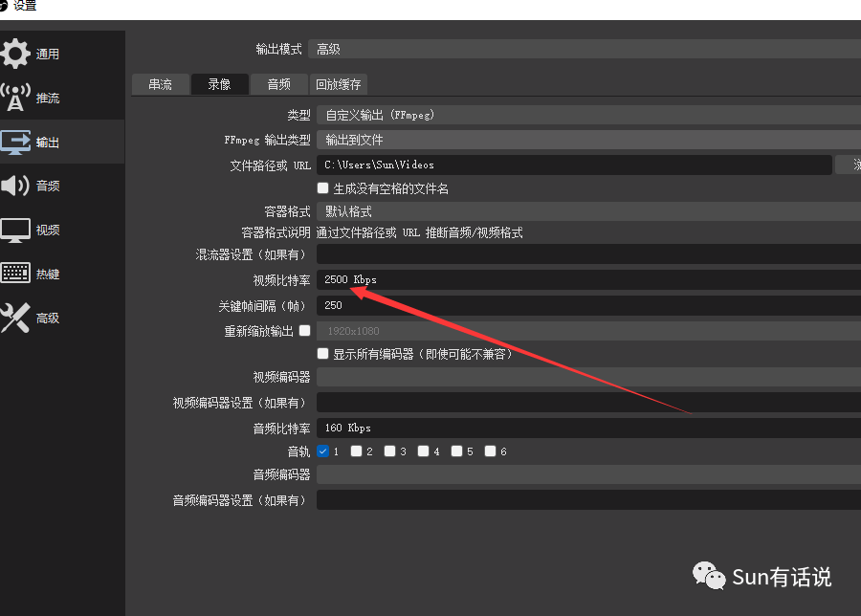Click the 容器格式说明 description text
This screenshot has height=616, width=861.
tap(420, 232)
